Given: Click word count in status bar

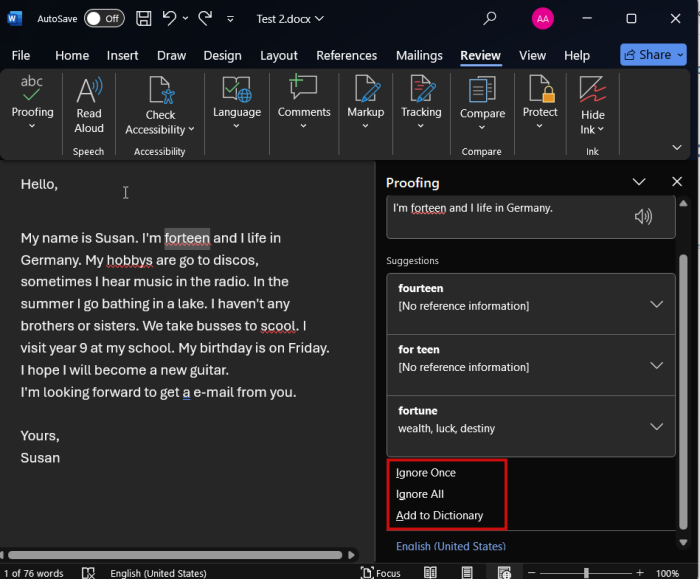Looking at the screenshot, I should point(34,573).
